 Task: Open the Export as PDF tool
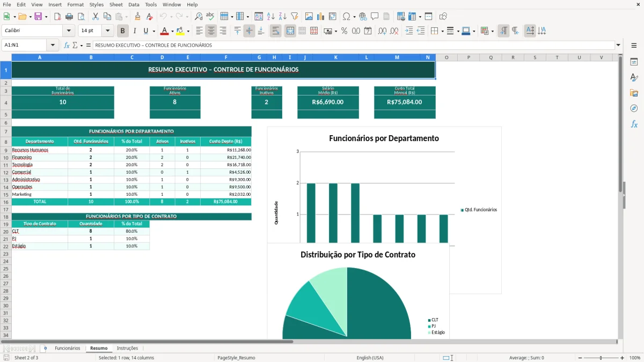(x=57, y=17)
